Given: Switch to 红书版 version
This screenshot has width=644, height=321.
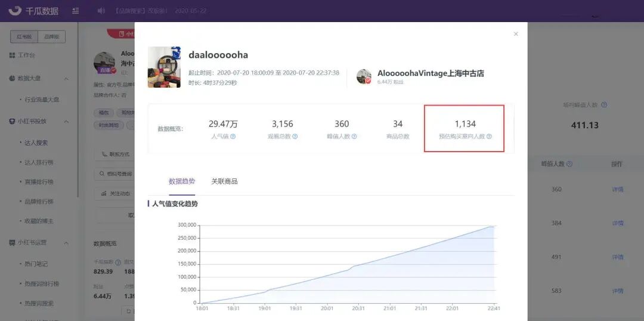Looking at the screenshot, I should tap(24, 36).
